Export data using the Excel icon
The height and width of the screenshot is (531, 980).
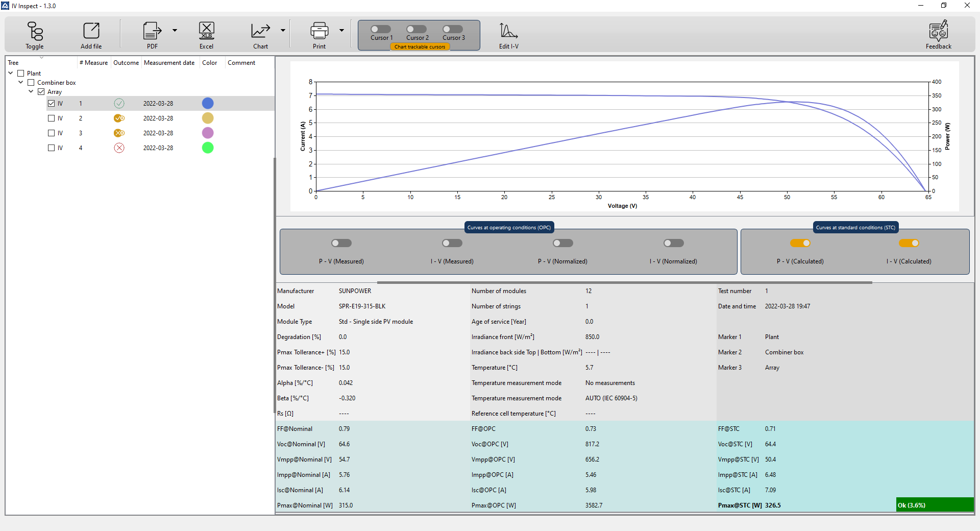[206, 32]
